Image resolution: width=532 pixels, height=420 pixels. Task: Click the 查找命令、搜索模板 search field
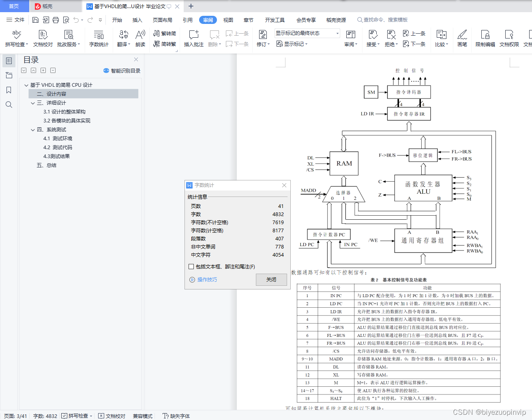(x=384, y=19)
